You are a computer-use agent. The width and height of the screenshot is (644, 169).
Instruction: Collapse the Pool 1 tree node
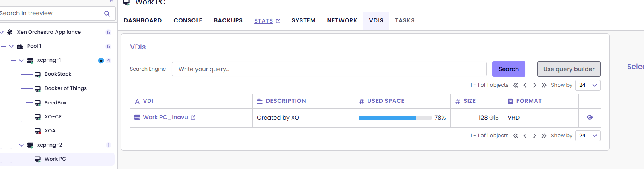11,47
